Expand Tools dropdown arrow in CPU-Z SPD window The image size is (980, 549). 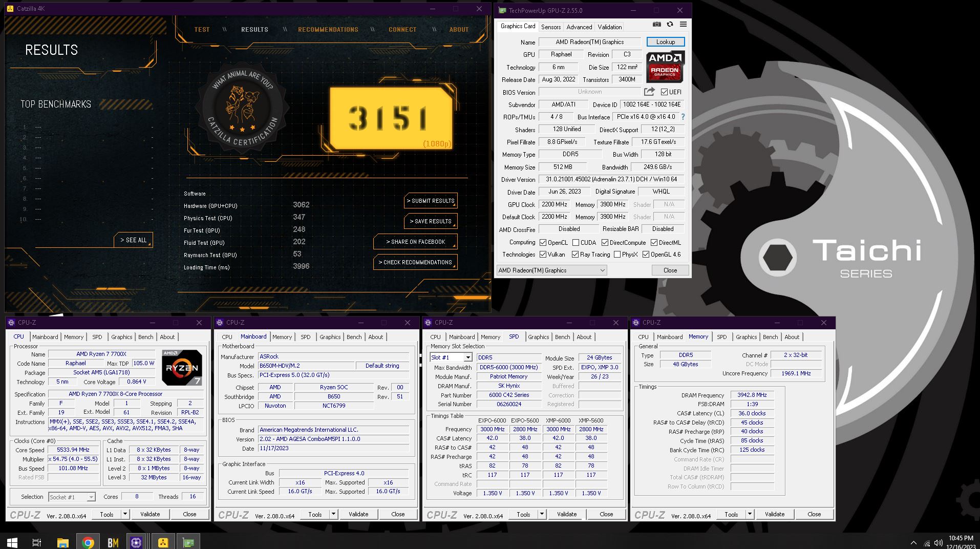(x=542, y=514)
